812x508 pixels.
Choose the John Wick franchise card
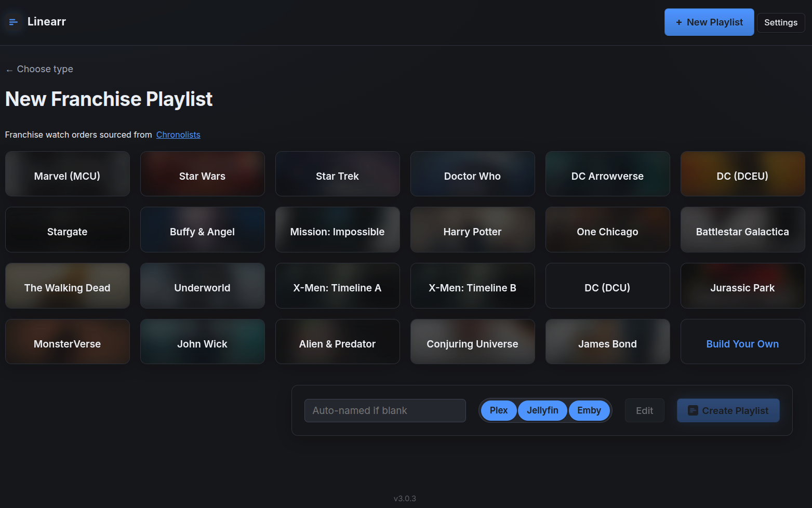[x=203, y=342]
